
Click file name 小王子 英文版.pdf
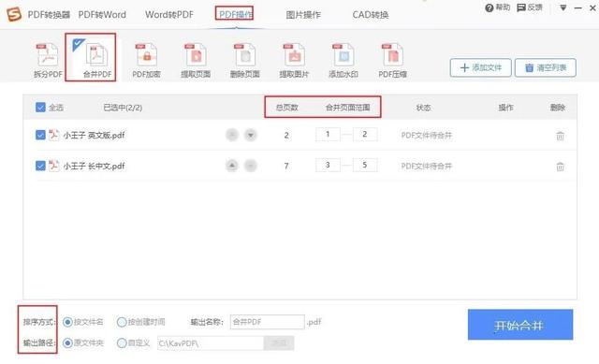coord(94,135)
